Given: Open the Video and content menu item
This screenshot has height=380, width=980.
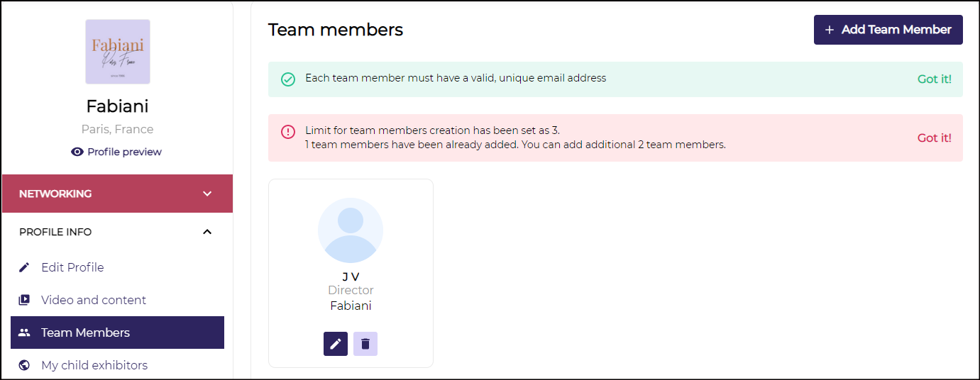Looking at the screenshot, I should point(94,300).
